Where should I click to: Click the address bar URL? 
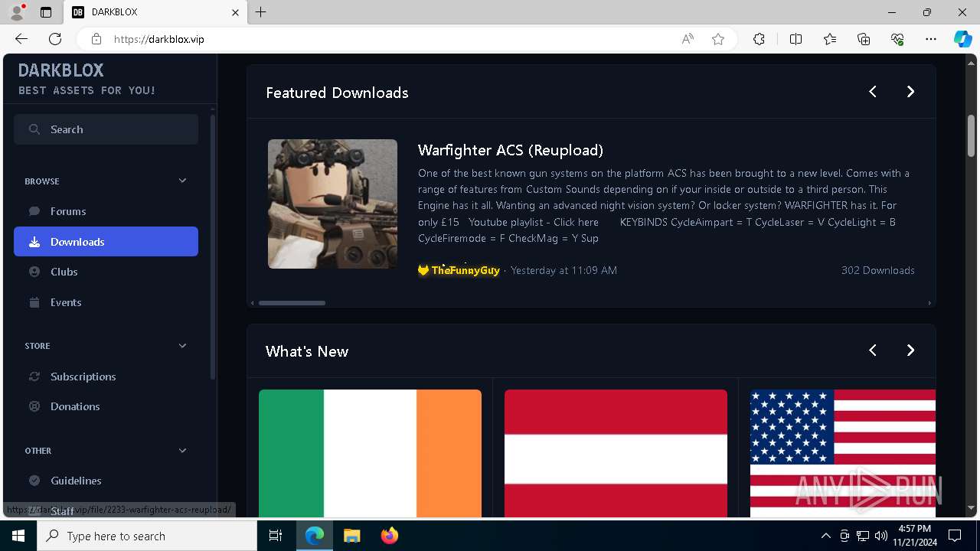point(159,39)
